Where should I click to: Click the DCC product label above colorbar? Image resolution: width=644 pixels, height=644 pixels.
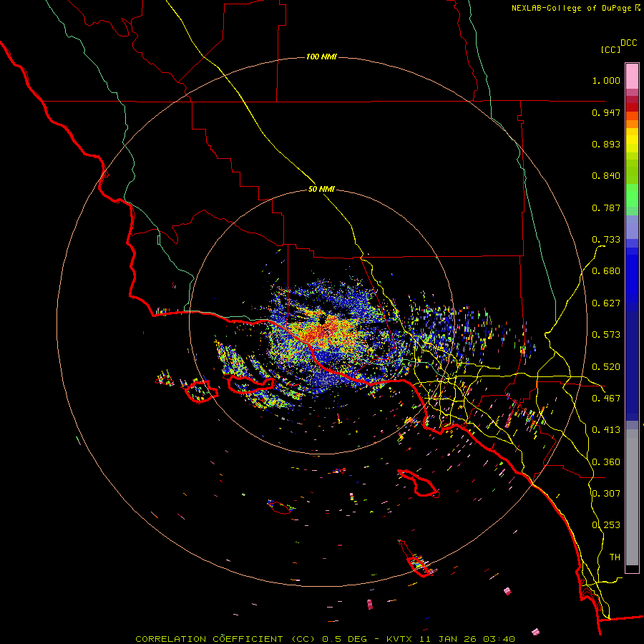click(628, 43)
